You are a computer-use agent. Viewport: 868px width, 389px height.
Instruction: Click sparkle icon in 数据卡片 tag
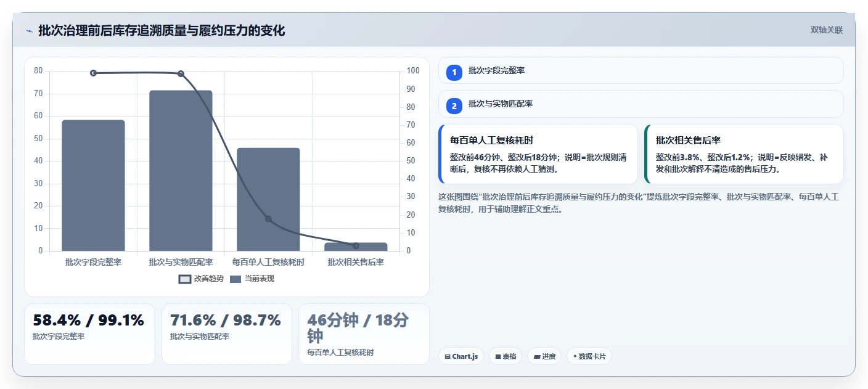point(575,356)
